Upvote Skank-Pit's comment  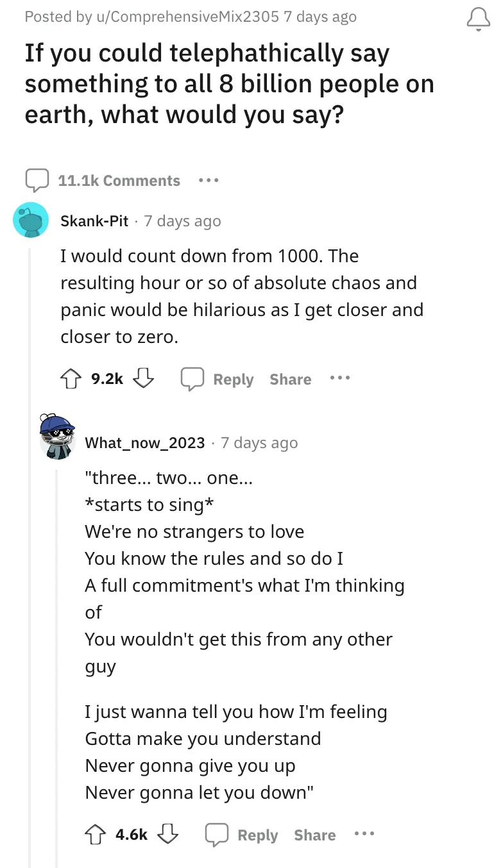(70, 378)
